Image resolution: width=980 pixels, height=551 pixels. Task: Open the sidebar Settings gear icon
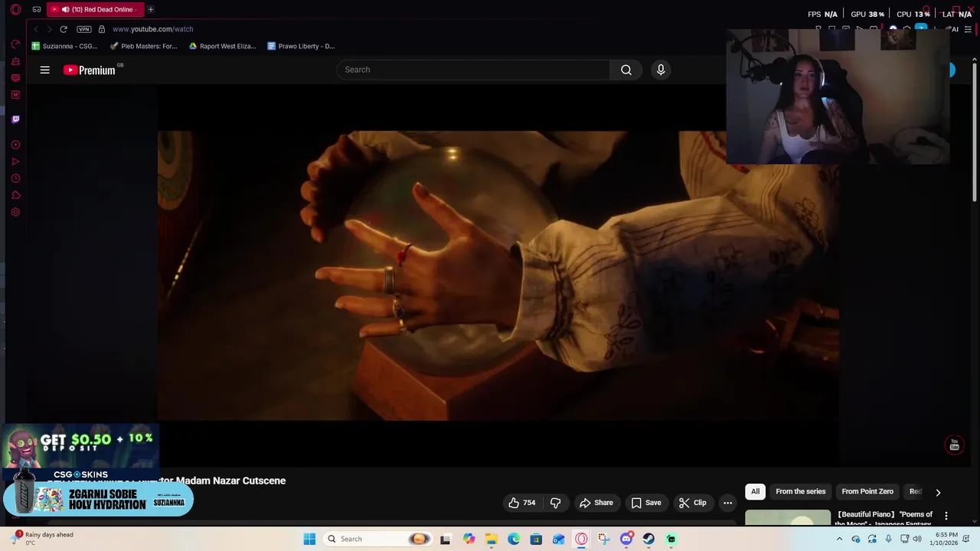[15, 212]
